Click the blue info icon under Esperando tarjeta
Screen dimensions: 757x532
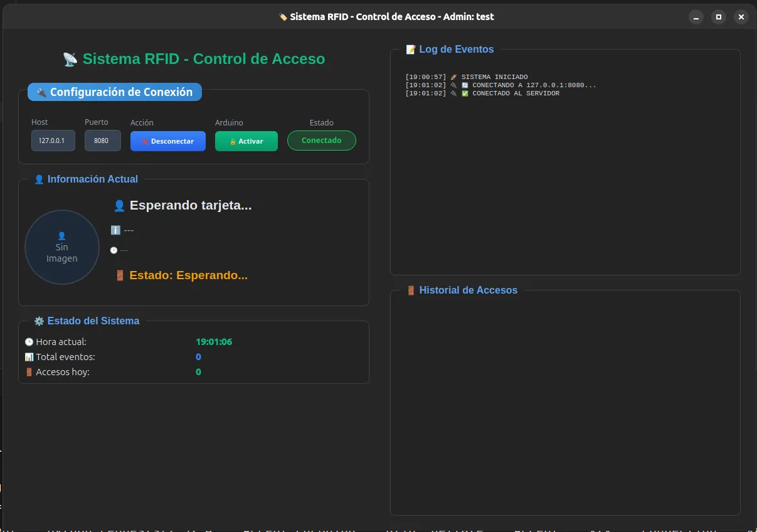point(115,230)
